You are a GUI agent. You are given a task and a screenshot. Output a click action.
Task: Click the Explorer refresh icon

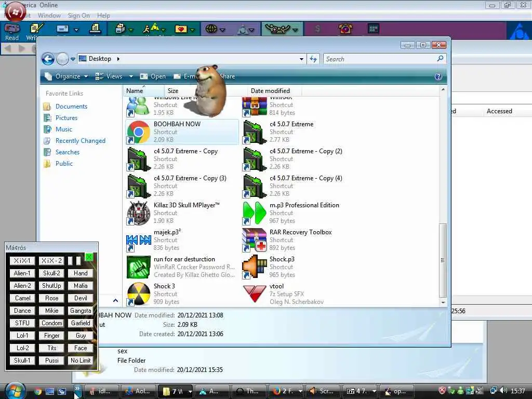click(313, 59)
